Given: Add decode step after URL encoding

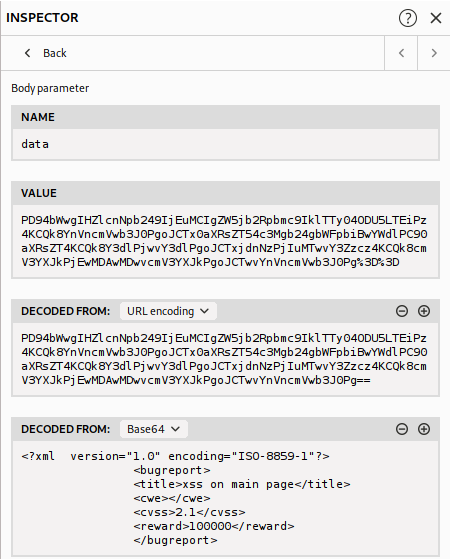Looking at the screenshot, I should [424, 311].
